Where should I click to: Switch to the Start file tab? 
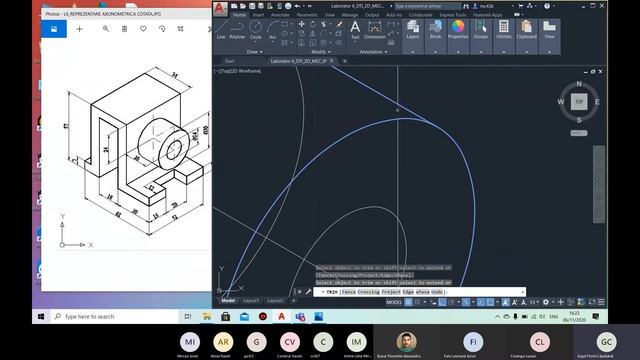[230, 61]
